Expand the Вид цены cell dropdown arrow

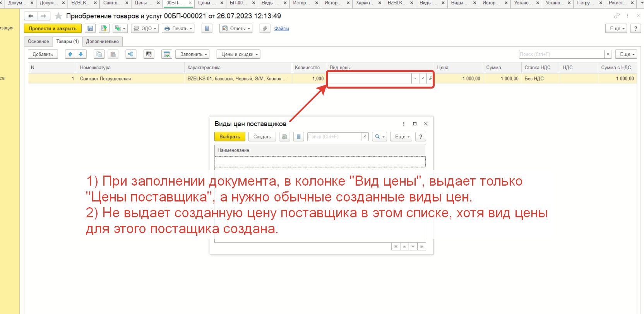pos(415,78)
